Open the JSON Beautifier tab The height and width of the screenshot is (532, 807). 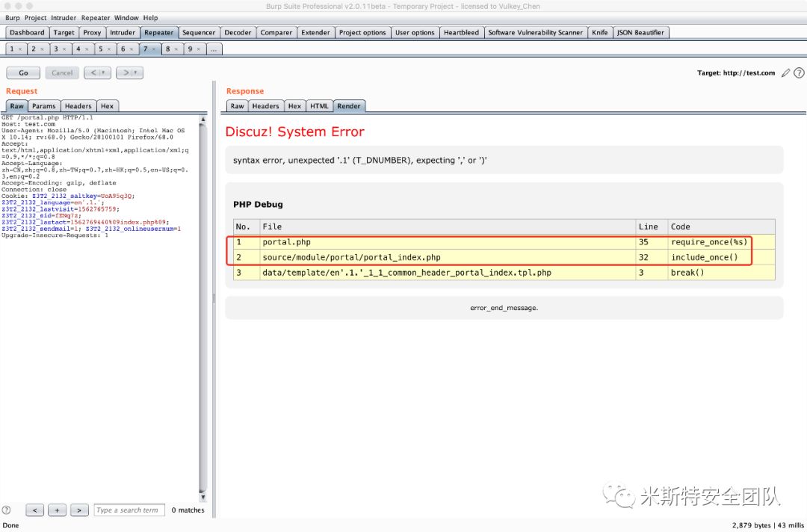(641, 32)
